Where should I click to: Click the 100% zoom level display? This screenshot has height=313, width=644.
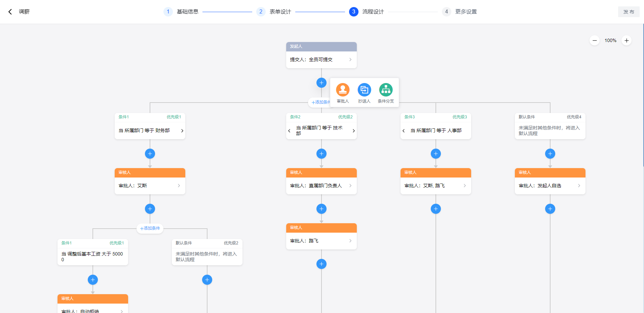pos(610,40)
